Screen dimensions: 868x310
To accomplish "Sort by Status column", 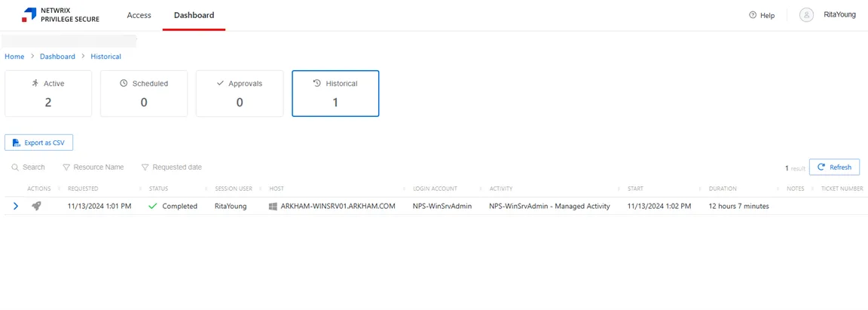I will [159, 189].
